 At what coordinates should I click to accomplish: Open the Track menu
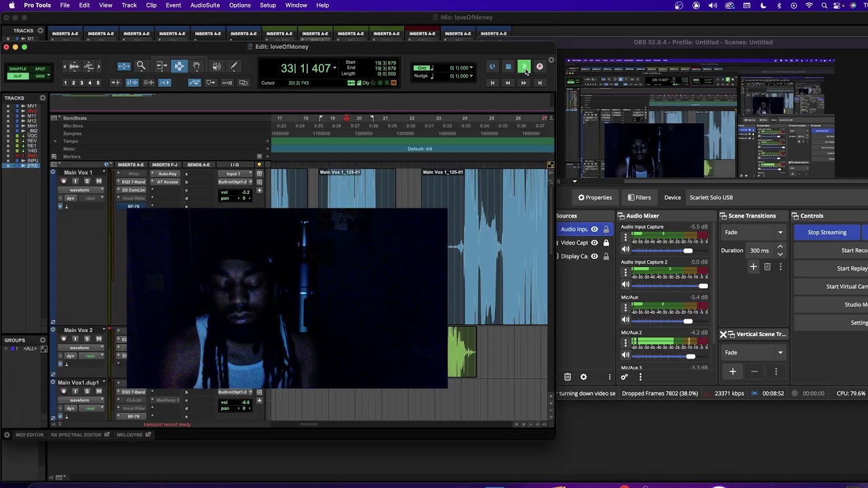[129, 5]
